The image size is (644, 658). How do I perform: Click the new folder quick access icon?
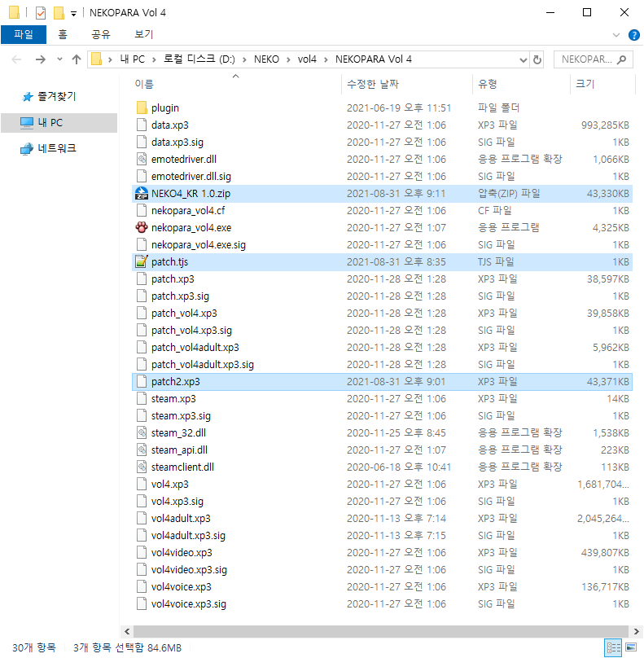click(59, 13)
